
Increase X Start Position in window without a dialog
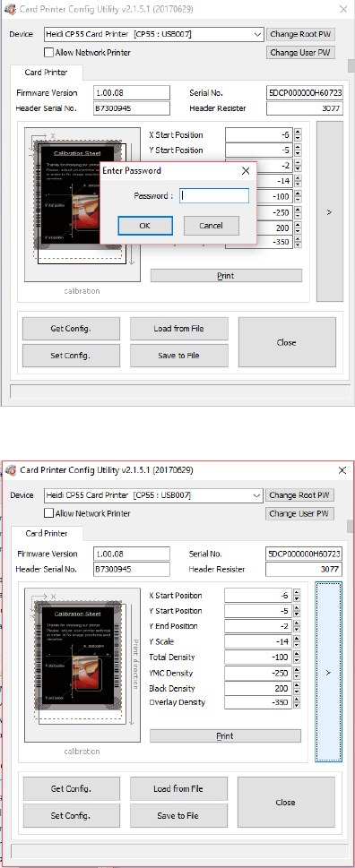(x=297, y=592)
